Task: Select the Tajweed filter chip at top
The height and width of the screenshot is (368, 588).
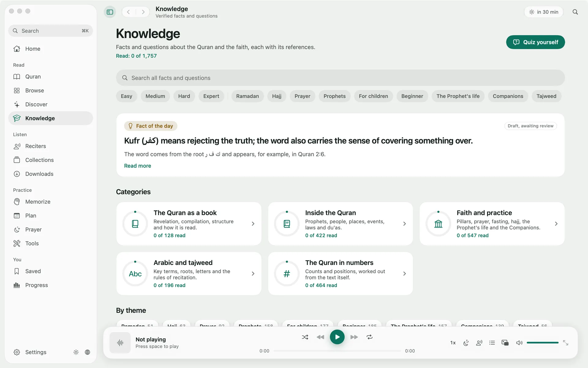Action: 546,96
